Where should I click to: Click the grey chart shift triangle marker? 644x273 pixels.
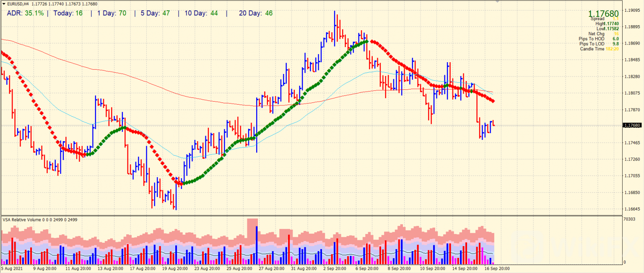pyautogui.click(x=497, y=2)
